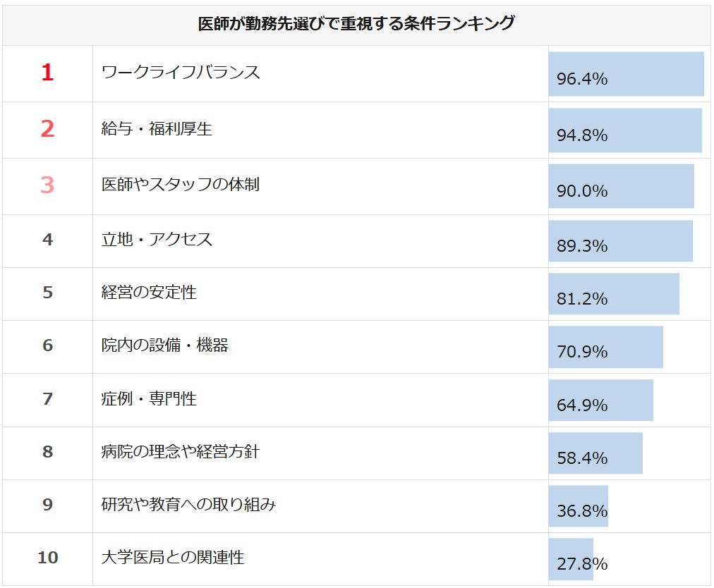Select the 経営の安定性 label
Screen dimensions: 714x588
(x=149, y=292)
